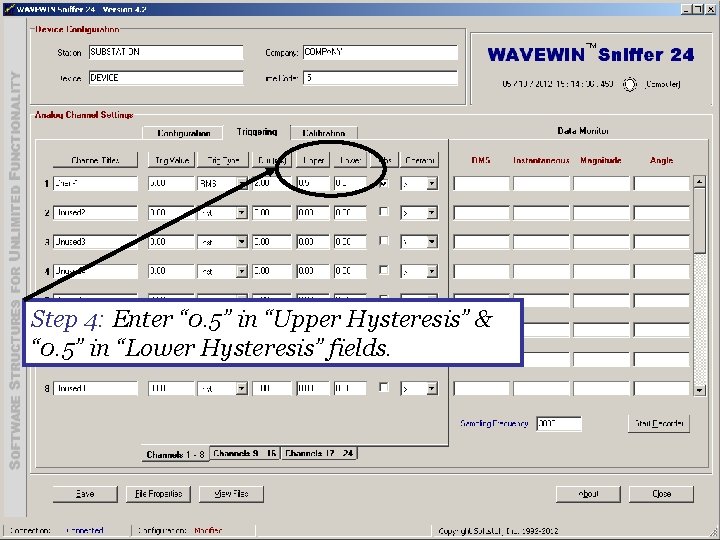Image resolution: width=720 pixels, height=540 pixels.
Task: Click the Trig Value column header button
Action: tap(172, 160)
